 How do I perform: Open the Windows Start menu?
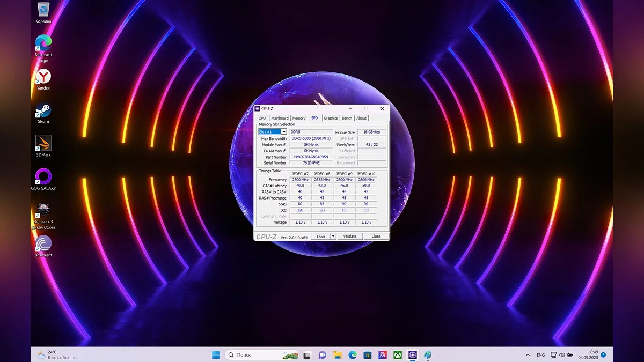(216, 355)
